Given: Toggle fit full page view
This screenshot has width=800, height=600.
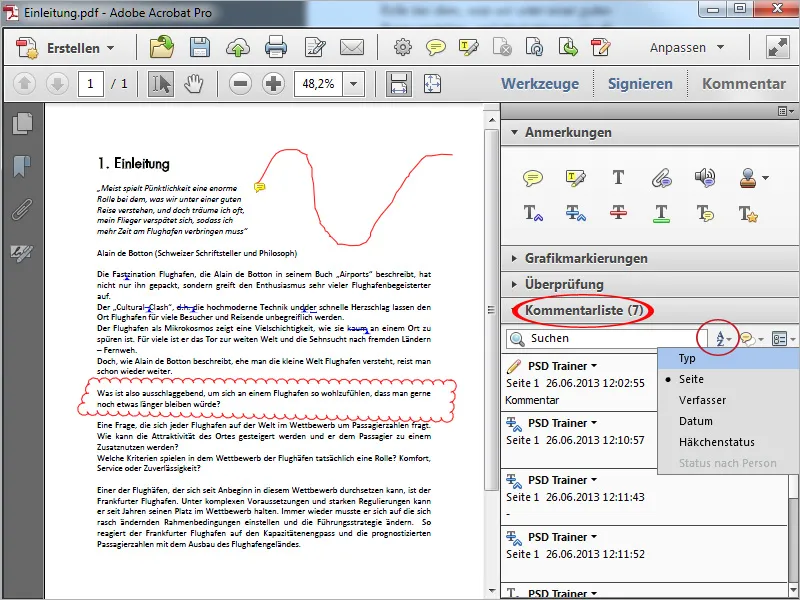Looking at the screenshot, I should 432,84.
